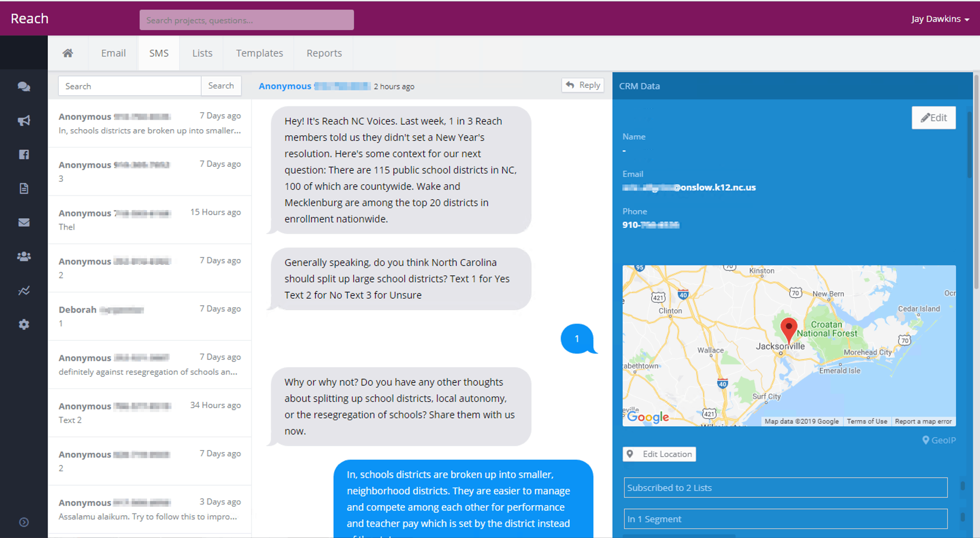Image resolution: width=980 pixels, height=538 pixels.
Task: Switch to the Templates tab
Action: (x=259, y=53)
